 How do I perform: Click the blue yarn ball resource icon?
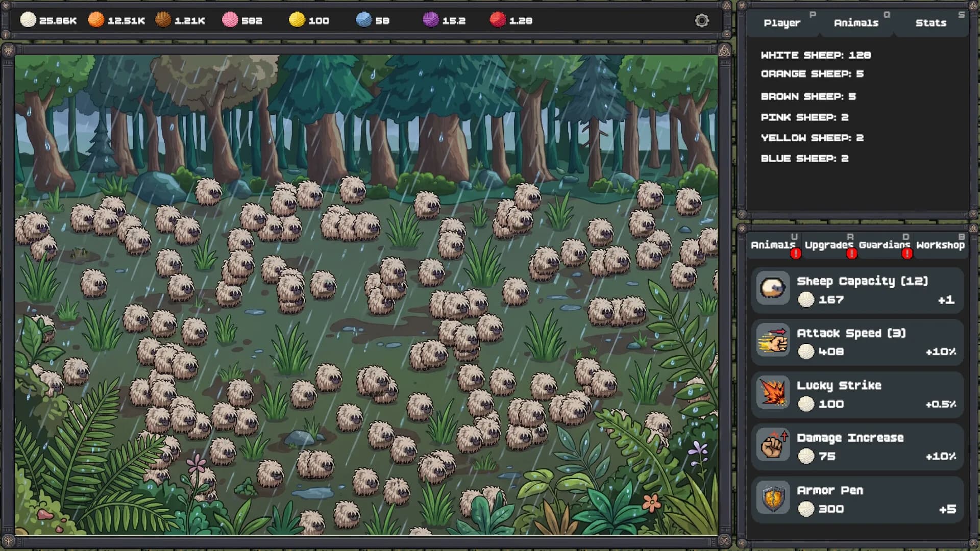[364, 20]
